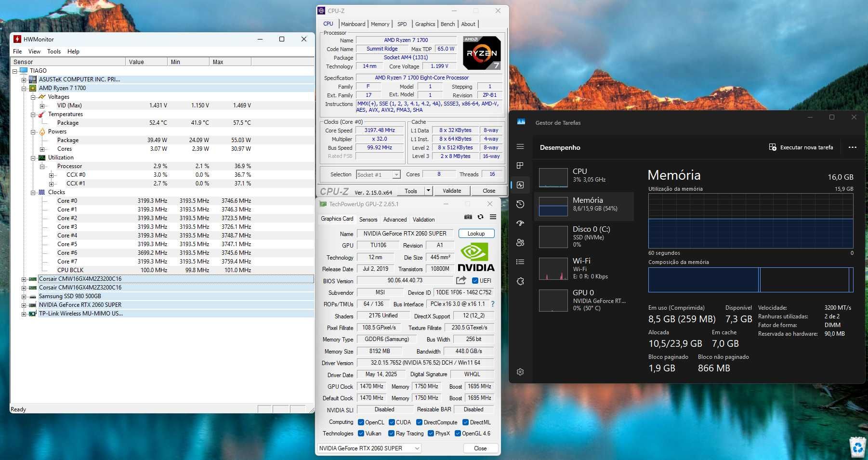Select the Wi-Fi performance graph thumbnail
Viewport: 868px width, 460px height.
coord(553,269)
